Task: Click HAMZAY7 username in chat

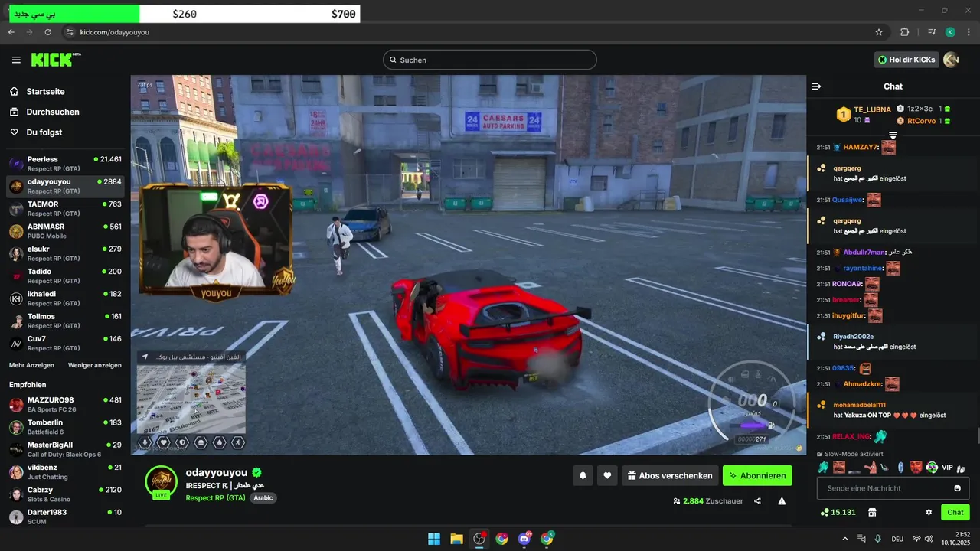Action: (861, 147)
